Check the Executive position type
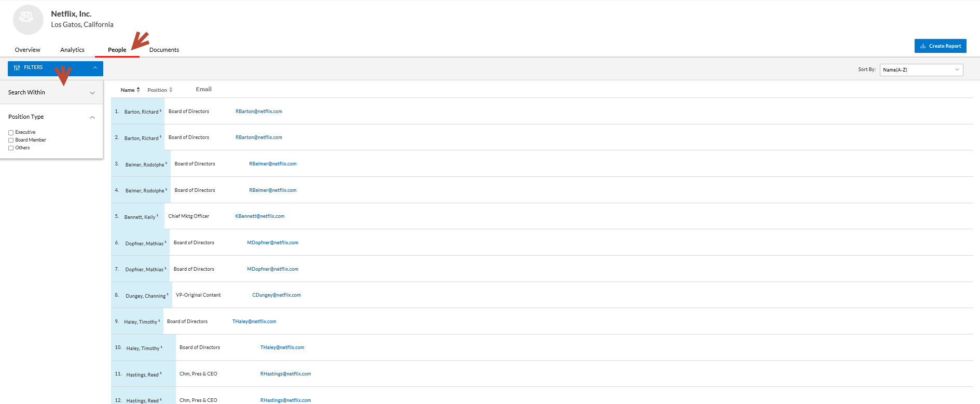980x404 pixels. click(x=11, y=133)
